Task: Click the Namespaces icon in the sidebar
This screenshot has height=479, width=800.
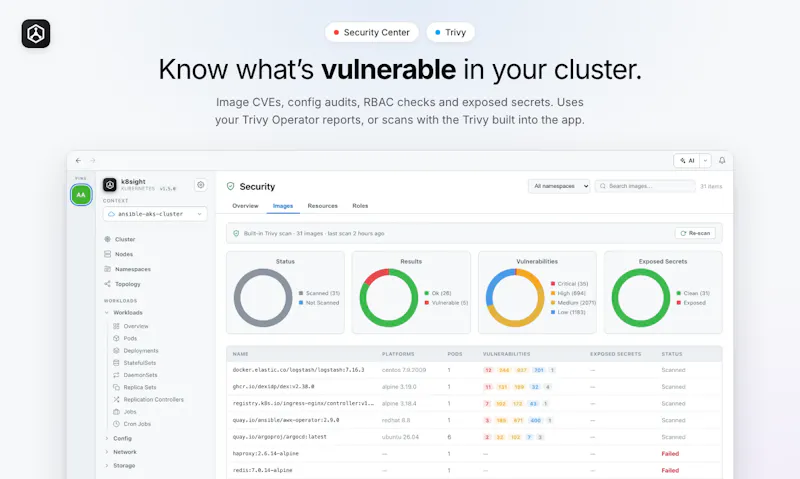Action: point(107,269)
